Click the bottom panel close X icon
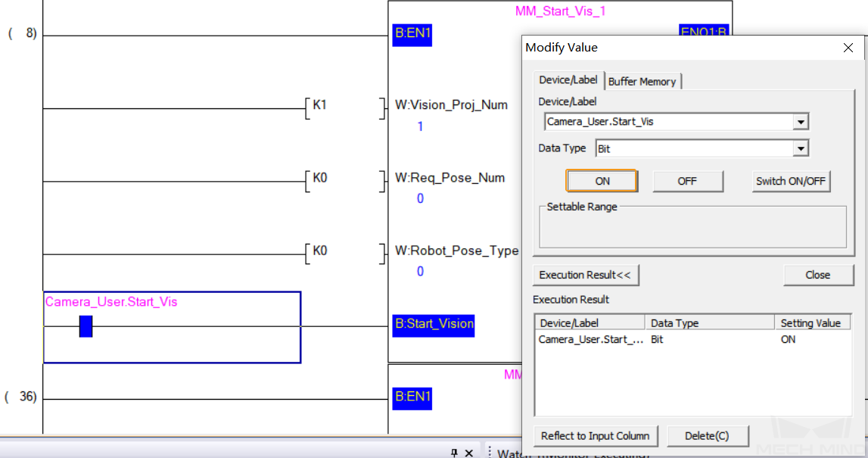Screen dimensions: 868x458 click(469, 453)
